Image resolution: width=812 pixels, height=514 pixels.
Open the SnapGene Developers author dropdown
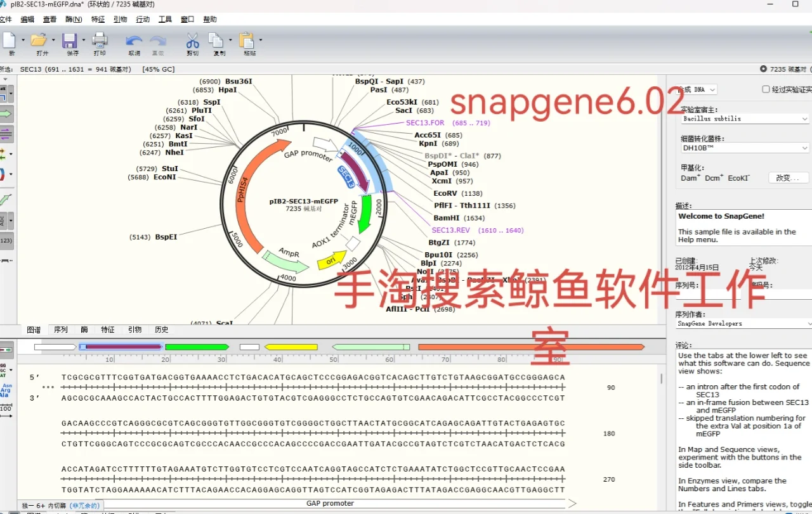743,323
